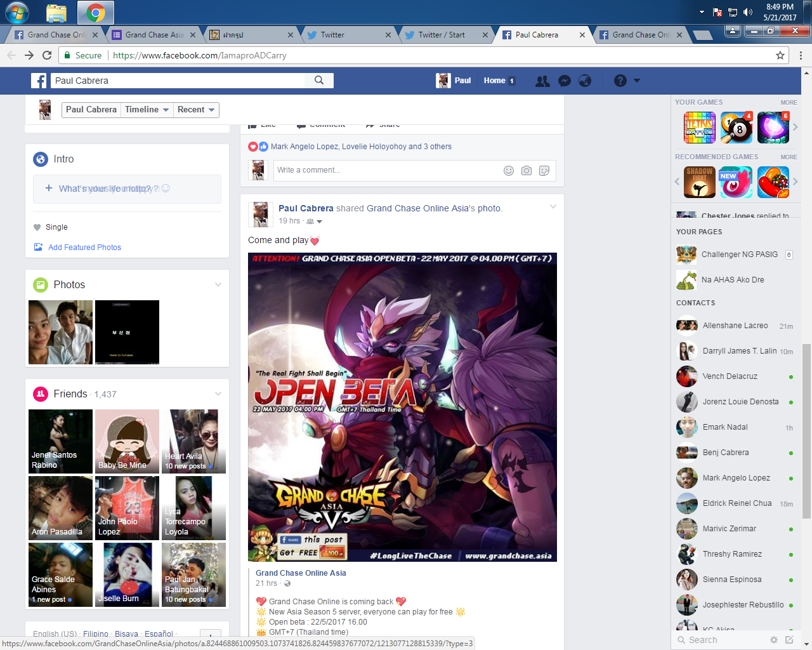This screenshot has height=650, width=812.
Task: Switch to Twitter tab
Action: coord(348,35)
